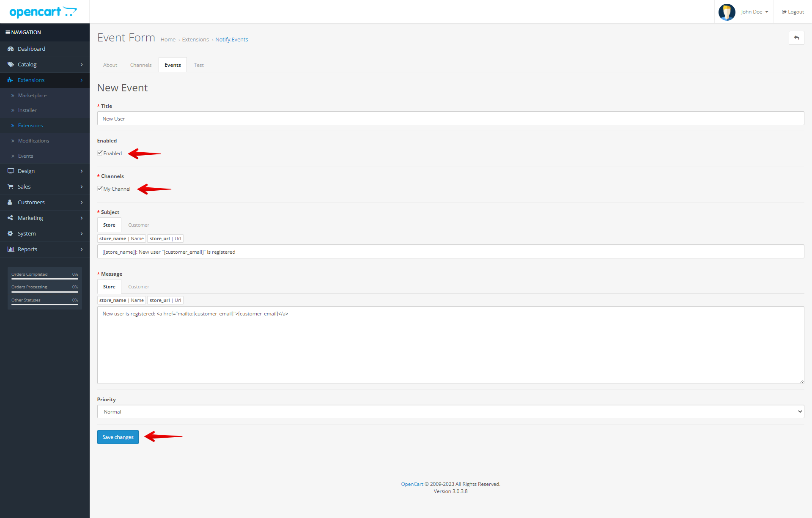Click the Reports icon in sidebar

coord(11,249)
